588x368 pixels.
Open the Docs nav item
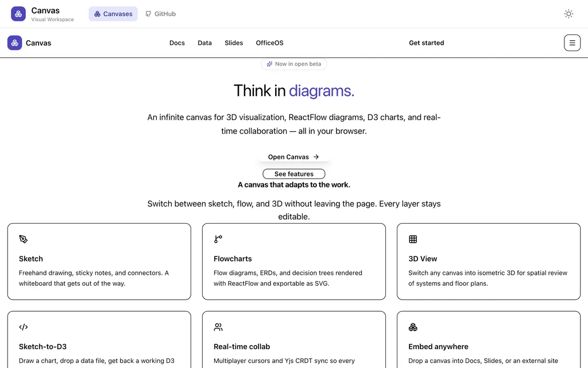click(177, 43)
